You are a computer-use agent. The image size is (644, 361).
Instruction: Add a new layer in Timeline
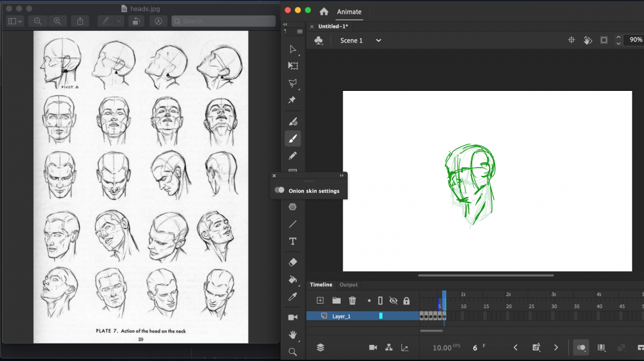click(320, 300)
